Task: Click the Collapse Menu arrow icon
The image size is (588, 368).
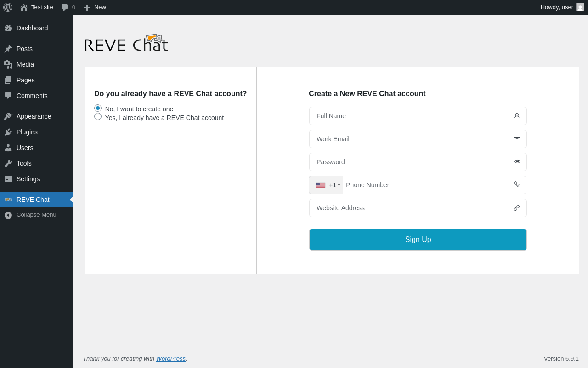Action: pos(8,215)
